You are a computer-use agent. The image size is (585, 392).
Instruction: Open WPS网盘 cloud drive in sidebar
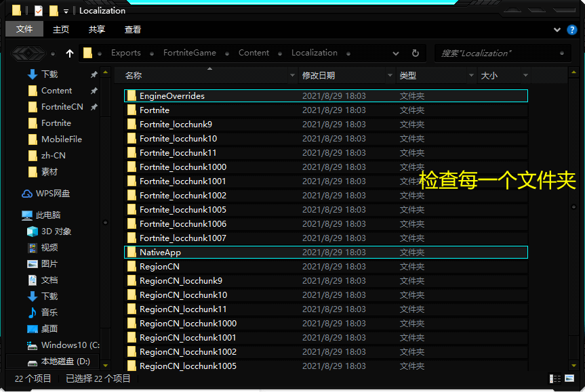[46, 194]
